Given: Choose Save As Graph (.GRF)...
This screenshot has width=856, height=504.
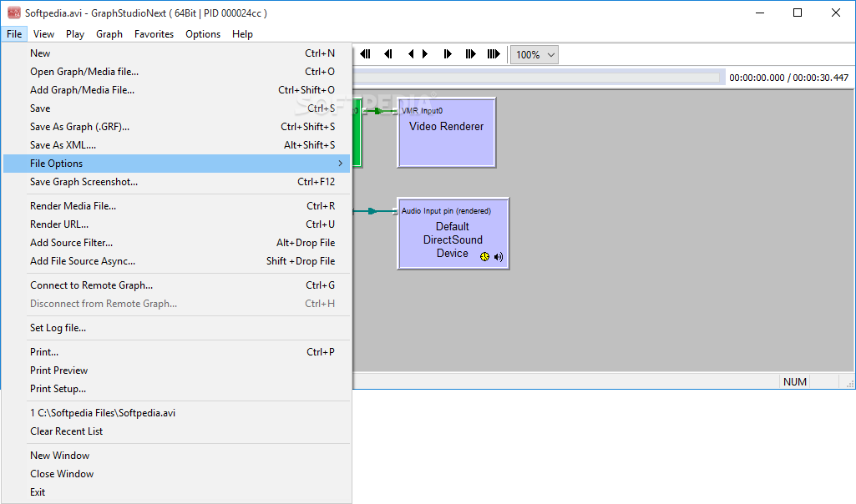Looking at the screenshot, I should (177, 127).
